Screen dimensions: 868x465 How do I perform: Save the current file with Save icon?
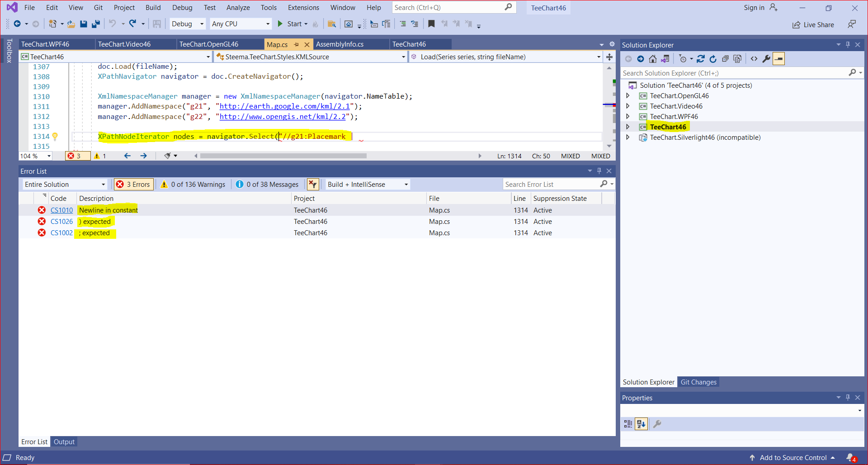[x=84, y=24]
